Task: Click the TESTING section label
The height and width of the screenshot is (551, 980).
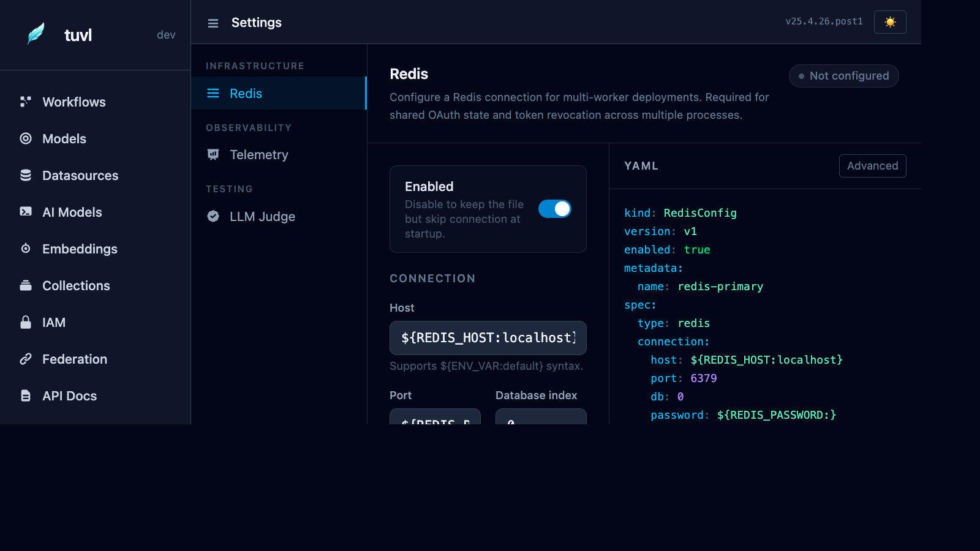Action: coord(229,189)
